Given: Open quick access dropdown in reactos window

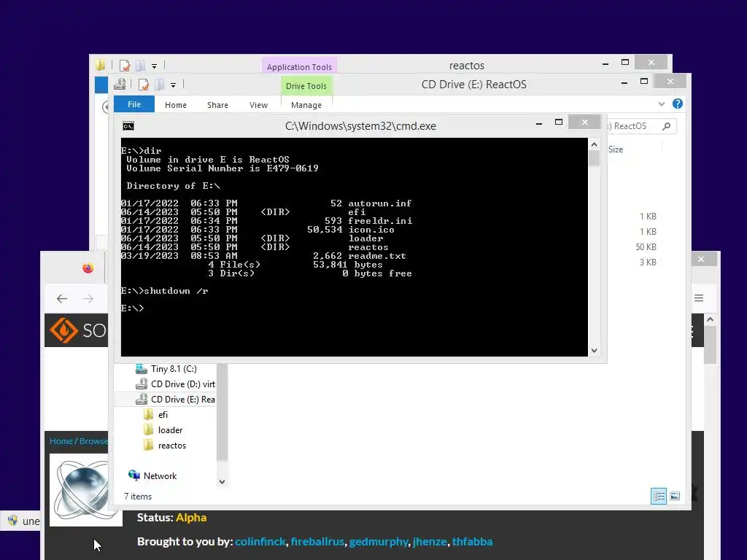Looking at the screenshot, I should 155,66.
